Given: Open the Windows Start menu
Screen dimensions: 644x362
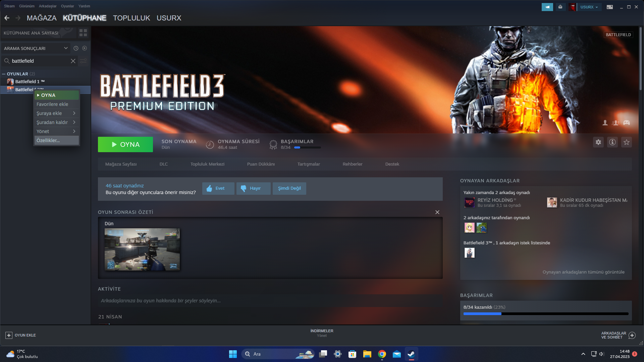Looking at the screenshot, I should [x=233, y=354].
